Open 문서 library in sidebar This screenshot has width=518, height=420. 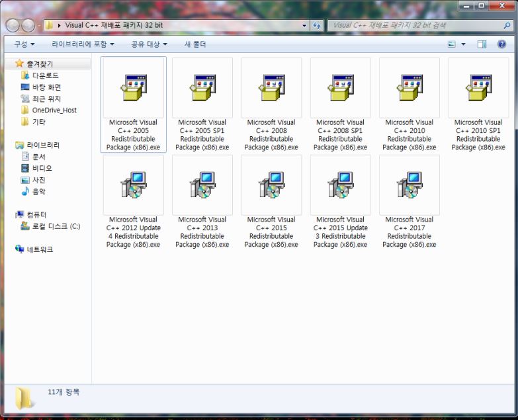[38, 157]
